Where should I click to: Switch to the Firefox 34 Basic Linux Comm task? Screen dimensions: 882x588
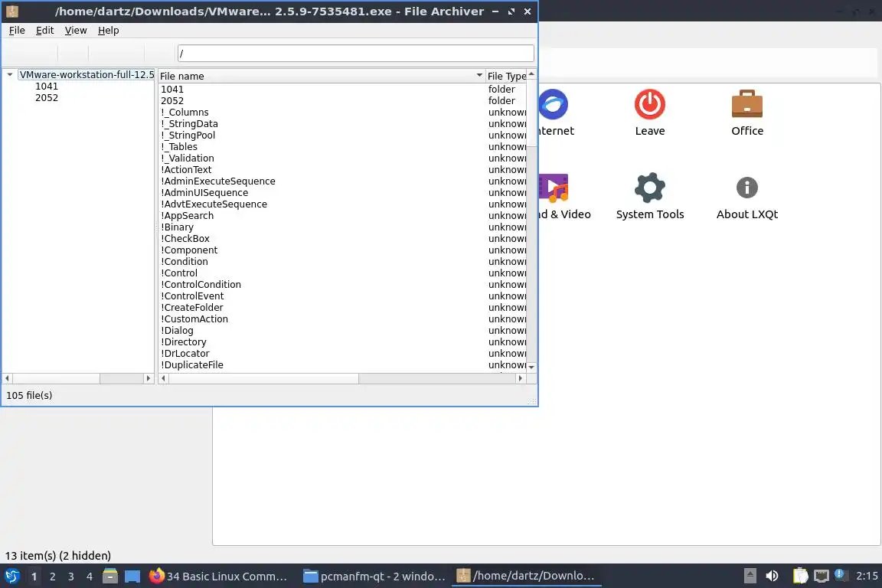218,577
